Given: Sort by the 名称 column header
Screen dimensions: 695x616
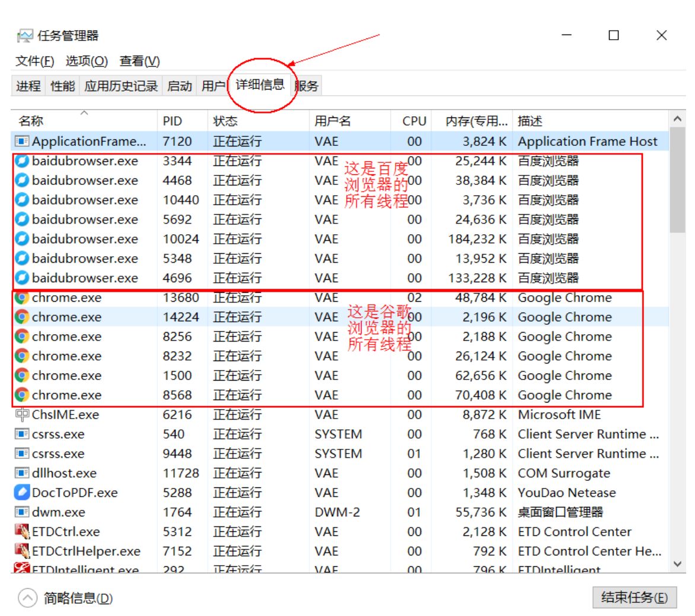Looking at the screenshot, I should tap(84, 120).
